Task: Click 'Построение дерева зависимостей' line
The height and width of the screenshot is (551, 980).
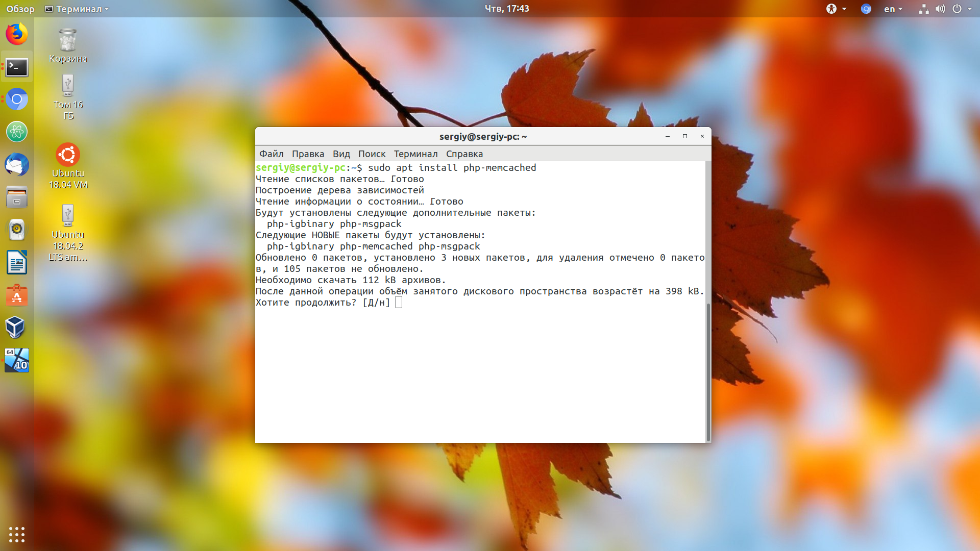Action: [x=340, y=190]
